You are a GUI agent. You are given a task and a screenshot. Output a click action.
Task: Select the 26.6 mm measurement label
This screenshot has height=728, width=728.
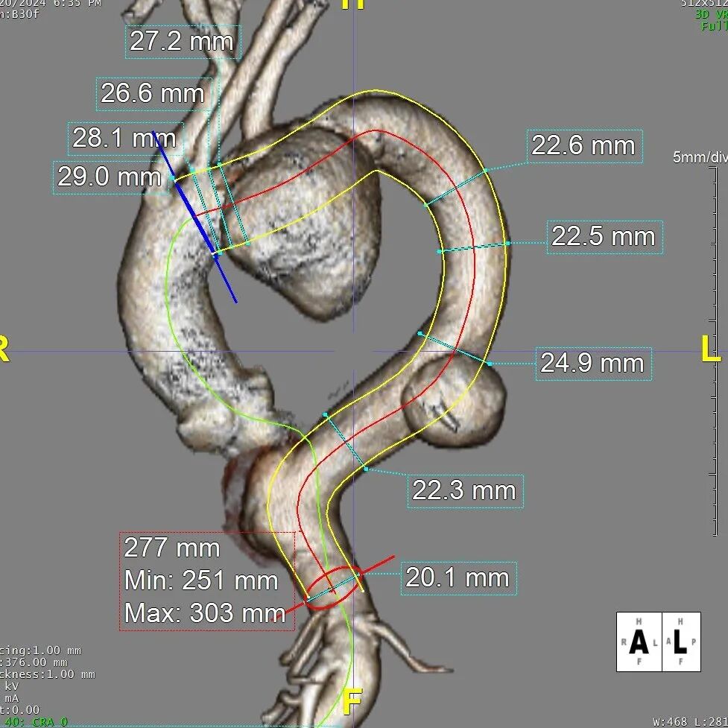154,94
